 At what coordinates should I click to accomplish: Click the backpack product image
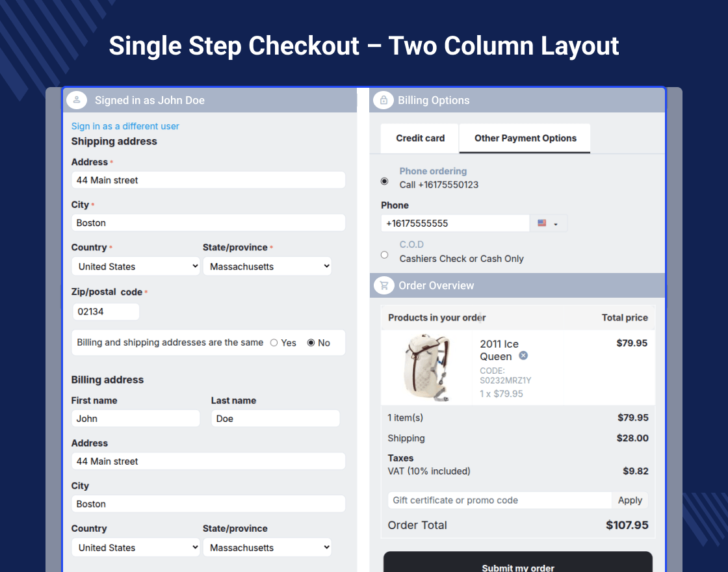click(427, 367)
